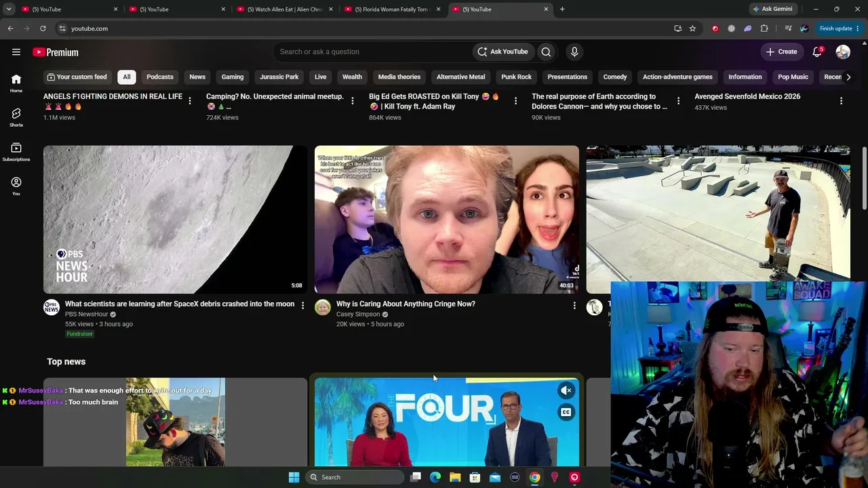Screen dimensions: 868x488
Task: Open the tab search dropdown
Action: pos(9,9)
